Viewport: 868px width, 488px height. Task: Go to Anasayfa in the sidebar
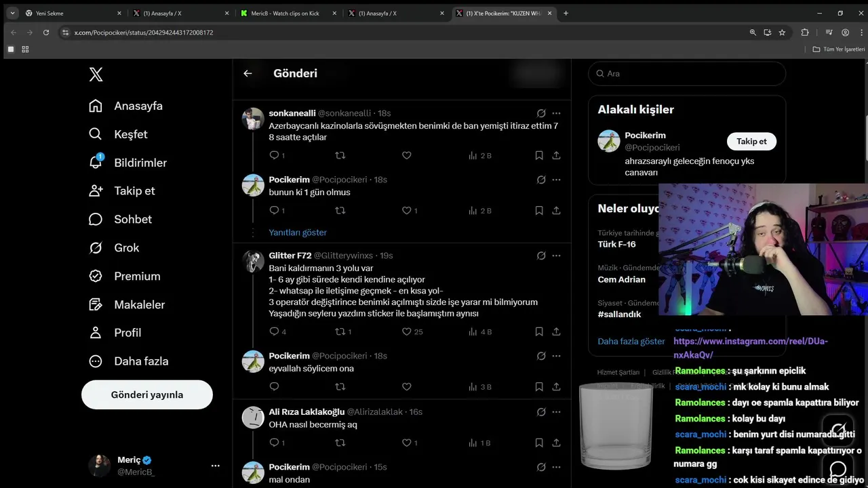click(x=126, y=106)
